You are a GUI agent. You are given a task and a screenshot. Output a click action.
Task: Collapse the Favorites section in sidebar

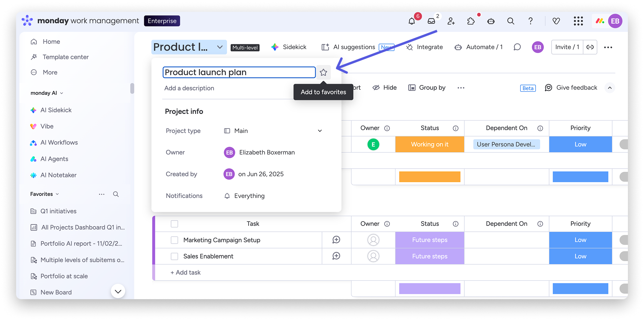[x=57, y=194]
